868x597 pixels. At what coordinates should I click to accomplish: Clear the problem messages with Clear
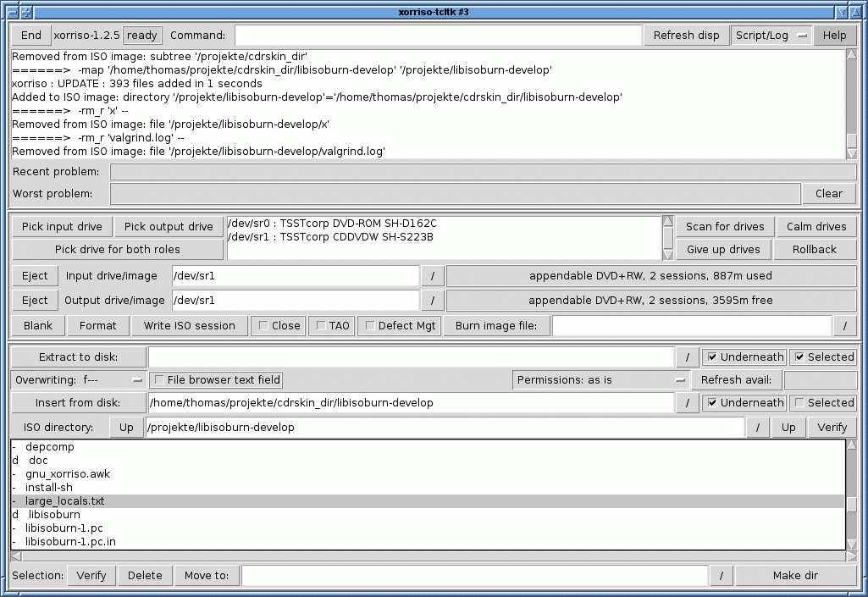pos(829,194)
